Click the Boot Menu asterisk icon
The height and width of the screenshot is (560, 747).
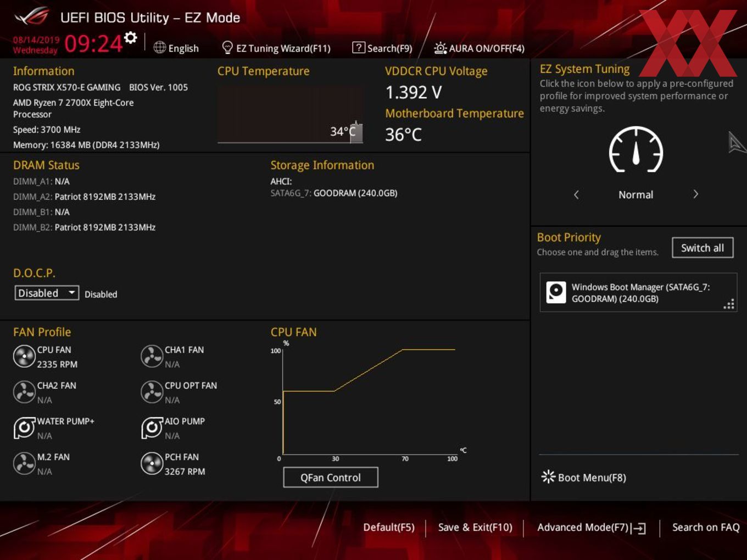(548, 477)
